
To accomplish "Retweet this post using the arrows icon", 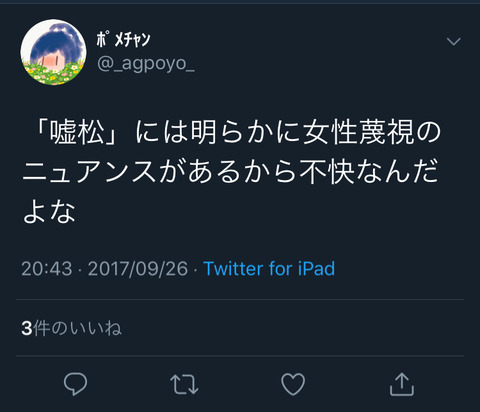I will click(184, 384).
